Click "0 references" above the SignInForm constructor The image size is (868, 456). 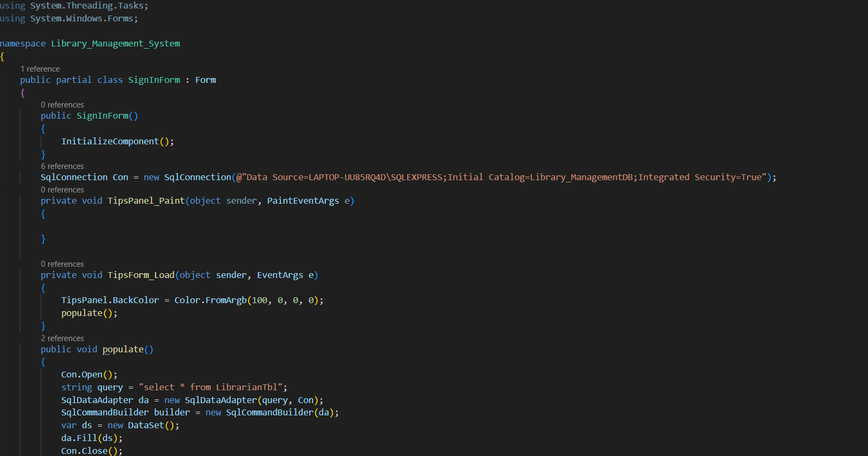click(62, 105)
